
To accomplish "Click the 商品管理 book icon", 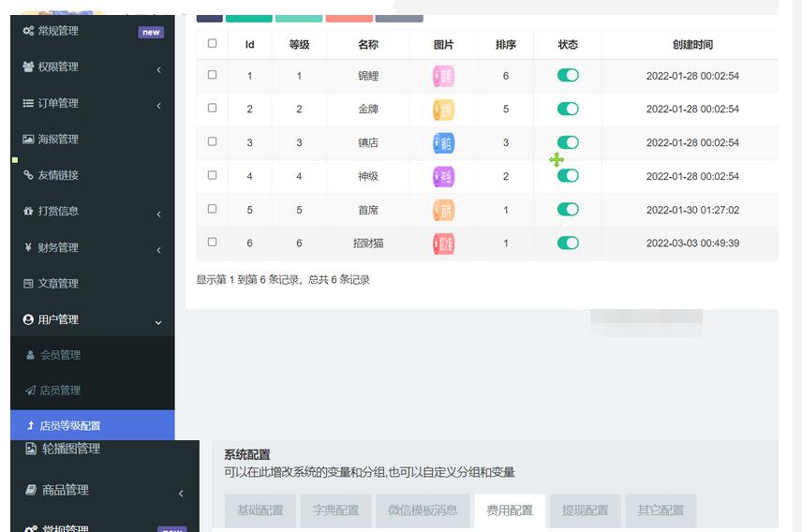I will pos(31,490).
